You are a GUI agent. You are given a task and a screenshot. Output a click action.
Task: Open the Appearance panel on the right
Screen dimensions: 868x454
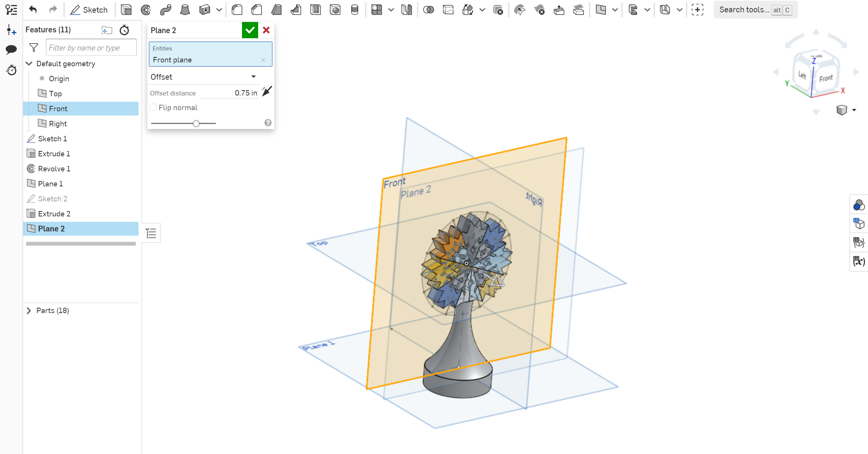pyautogui.click(x=859, y=204)
